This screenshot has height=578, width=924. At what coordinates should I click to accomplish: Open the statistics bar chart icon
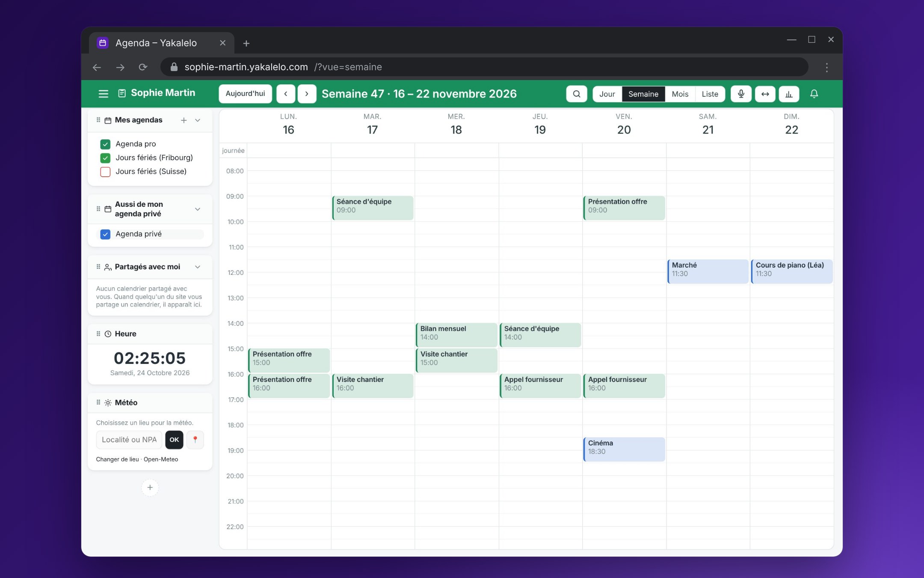[x=789, y=94]
